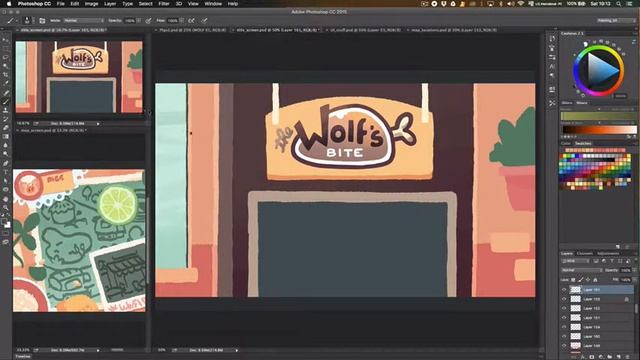This screenshot has width=640, height=360.
Task: Open the Tool Preset picker for Brush
Action: [11, 20]
